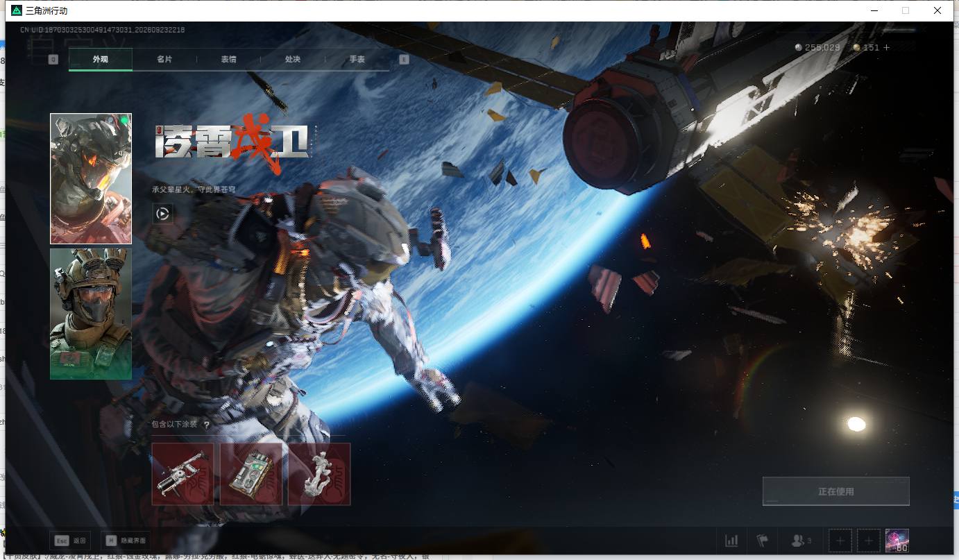
Task: Open the friends list icon
Action: point(801,540)
